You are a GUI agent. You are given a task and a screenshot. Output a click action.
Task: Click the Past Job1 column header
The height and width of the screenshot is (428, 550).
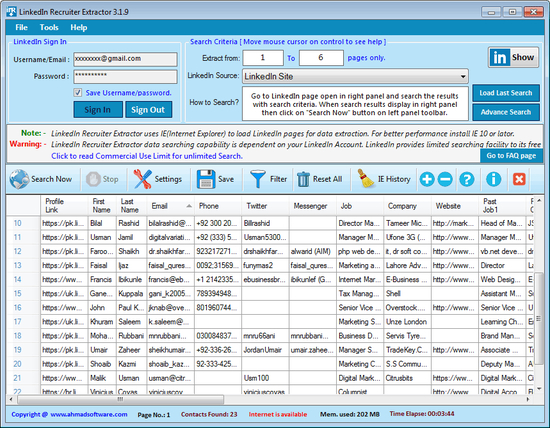click(x=502, y=206)
